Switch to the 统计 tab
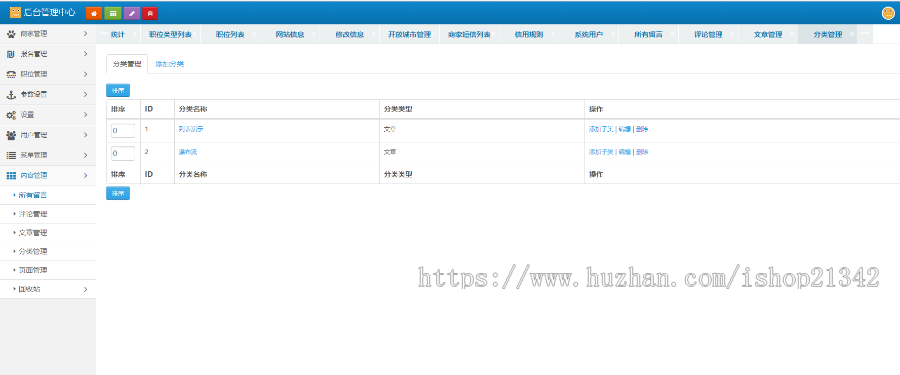The width and height of the screenshot is (900, 375). click(x=117, y=34)
